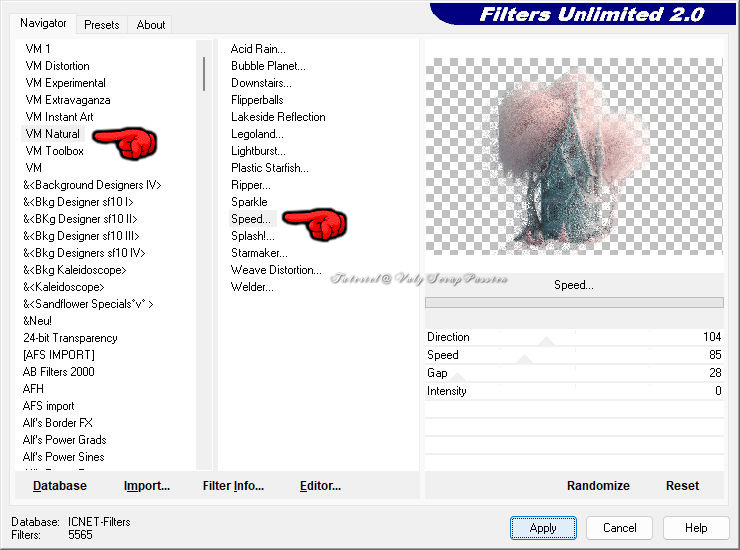
Task: Click Import... to add filters
Action: pyautogui.click(x=147, y=486)
